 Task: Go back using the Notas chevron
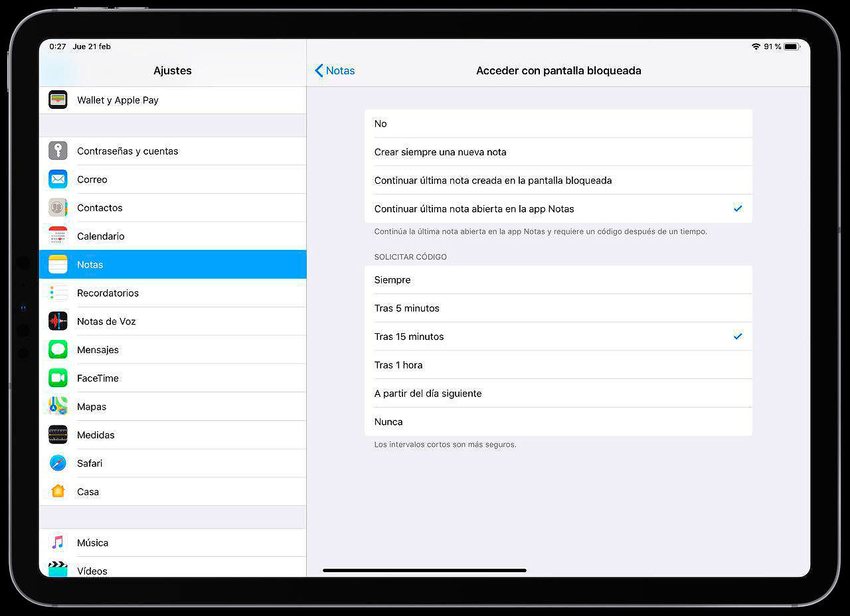pyautogui.click(x=319, y=70)
